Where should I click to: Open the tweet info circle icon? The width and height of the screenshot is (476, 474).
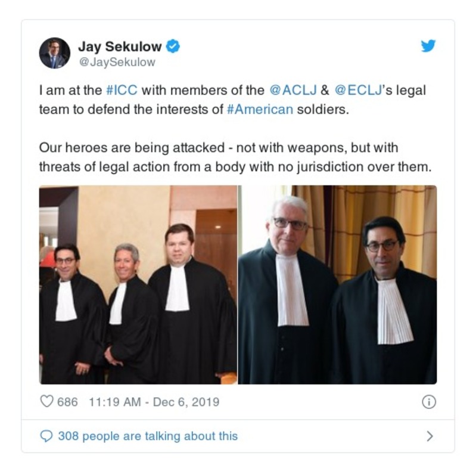click(429, 402)
